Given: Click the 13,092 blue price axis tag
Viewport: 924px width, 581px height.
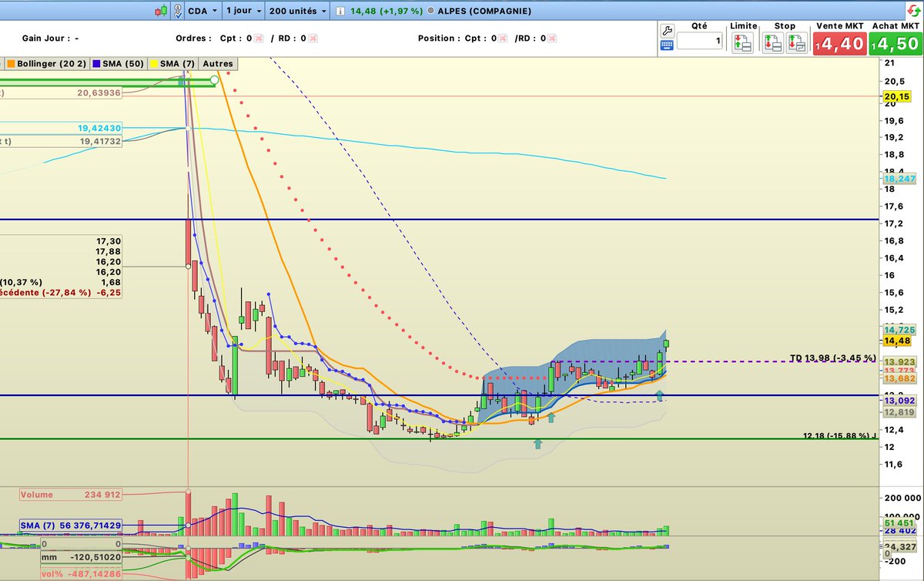Looking at the screenshot, I should point(899,401).
